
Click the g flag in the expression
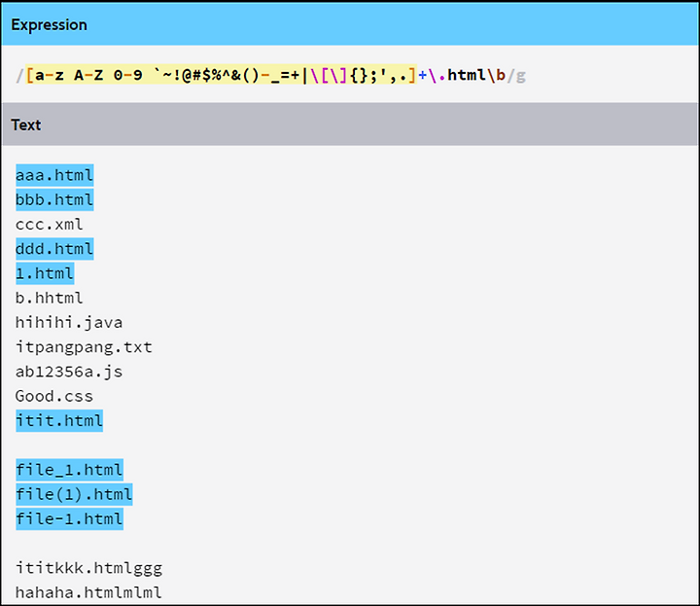tap(521, 76)
